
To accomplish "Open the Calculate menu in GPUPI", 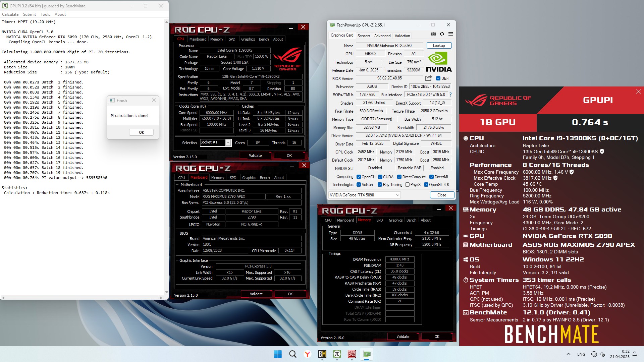I will point(10,14).
